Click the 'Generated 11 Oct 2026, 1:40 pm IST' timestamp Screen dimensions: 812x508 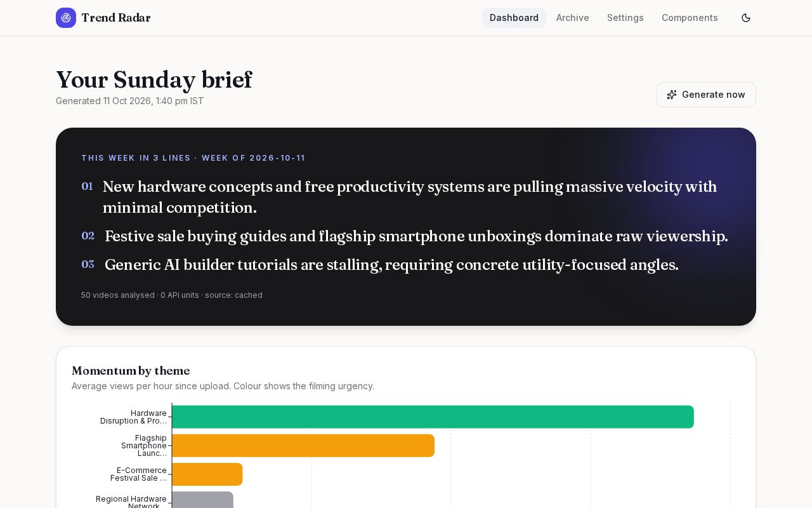pyautogui.click(x=130, y=101)
